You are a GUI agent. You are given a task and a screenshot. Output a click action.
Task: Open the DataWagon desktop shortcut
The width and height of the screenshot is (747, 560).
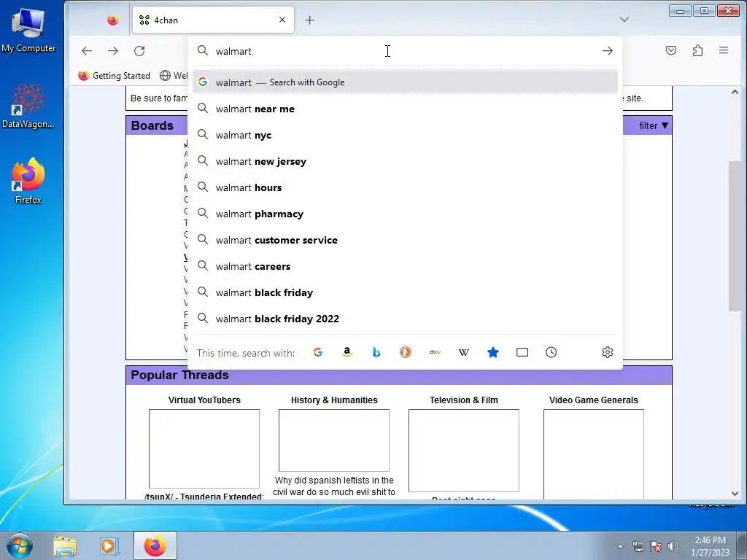[28, 106]
